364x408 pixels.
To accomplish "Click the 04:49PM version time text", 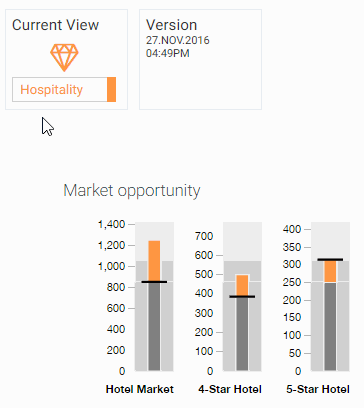I will (168, 53).
